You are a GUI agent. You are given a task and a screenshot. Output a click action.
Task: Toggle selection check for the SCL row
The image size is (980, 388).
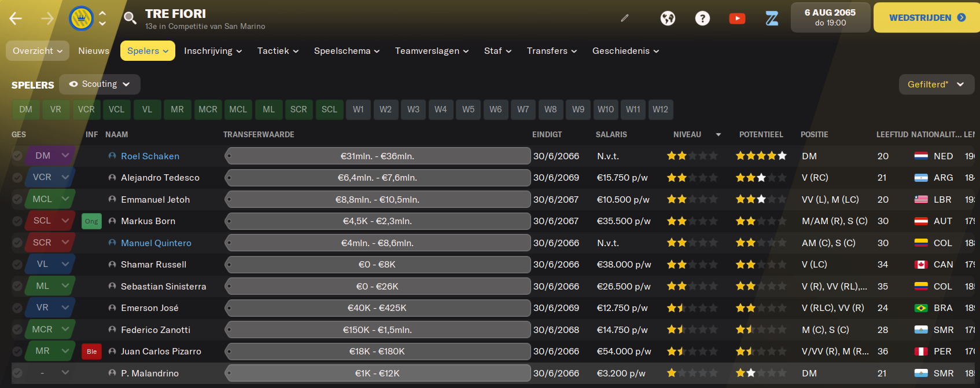(x=17, y=221)
